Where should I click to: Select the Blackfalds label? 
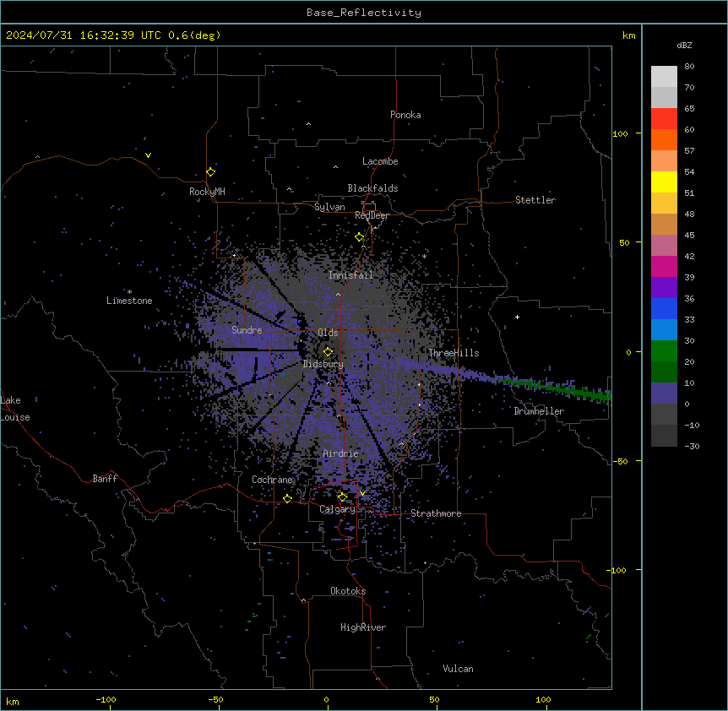[x=372, y=188]
